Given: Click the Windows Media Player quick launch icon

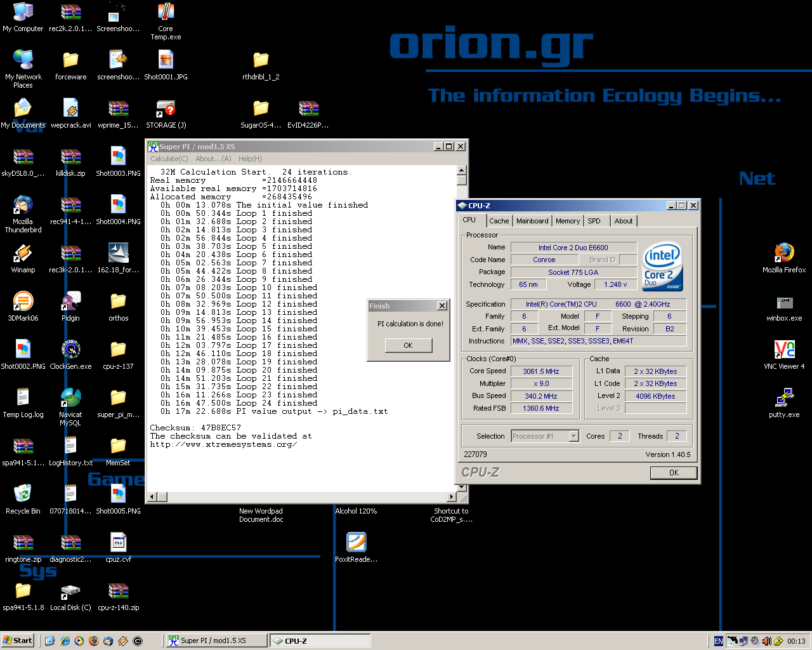Looking at the screenshot, I should click(x=79, y=641).
